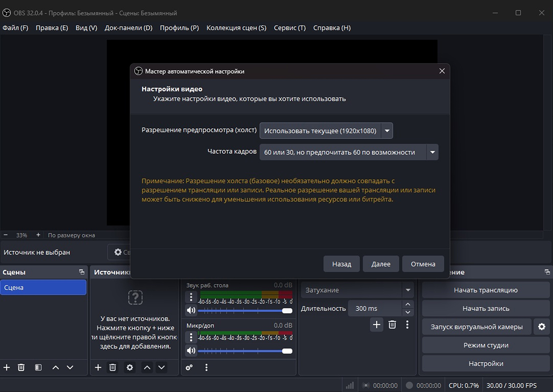Open the Сервис menu
The width and height of the screenshot is (553, 392).
point(289,28)
